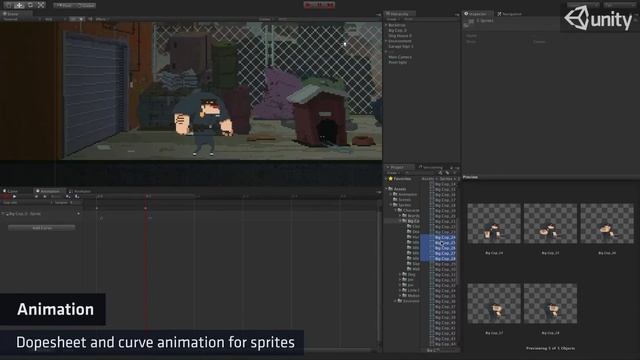Screen dimensions: 640x360
Task: Toggle the Local/Global handle button
Action: [x=85, y=5]
